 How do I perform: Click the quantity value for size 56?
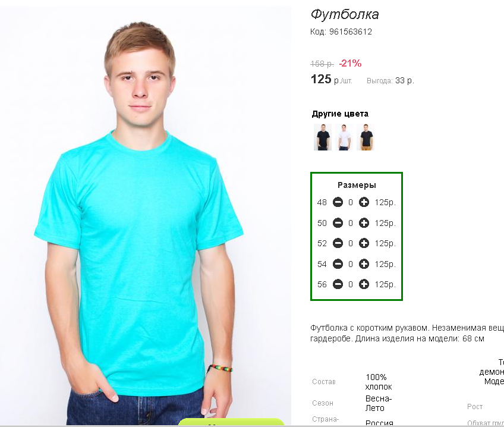pyautogui.click(x=351, y=284)
